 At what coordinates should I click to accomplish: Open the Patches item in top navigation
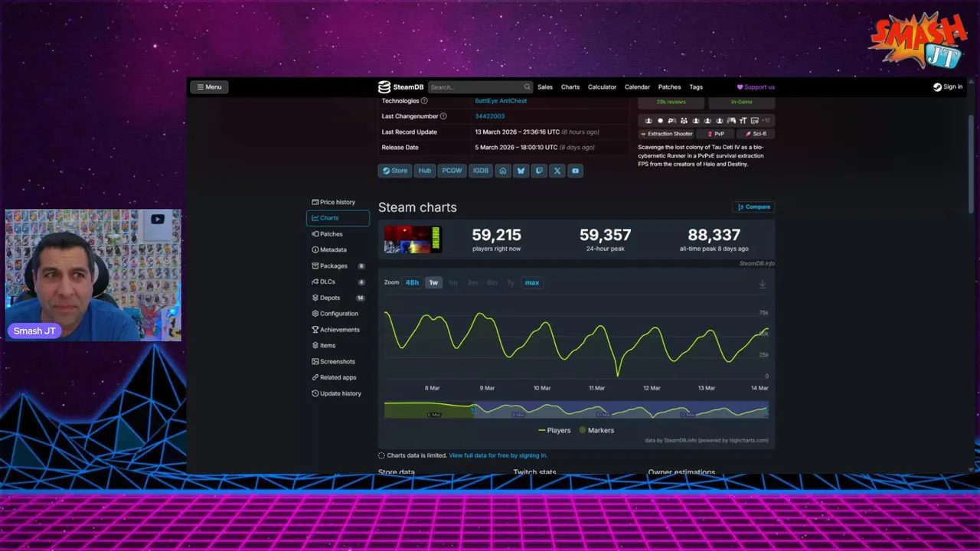pos(669,86)
